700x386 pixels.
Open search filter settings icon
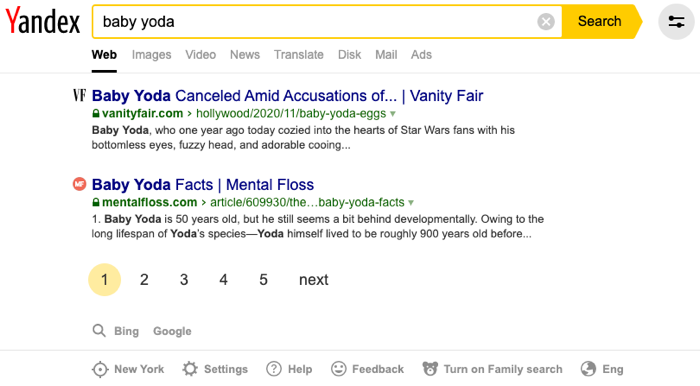pos(676,21)
